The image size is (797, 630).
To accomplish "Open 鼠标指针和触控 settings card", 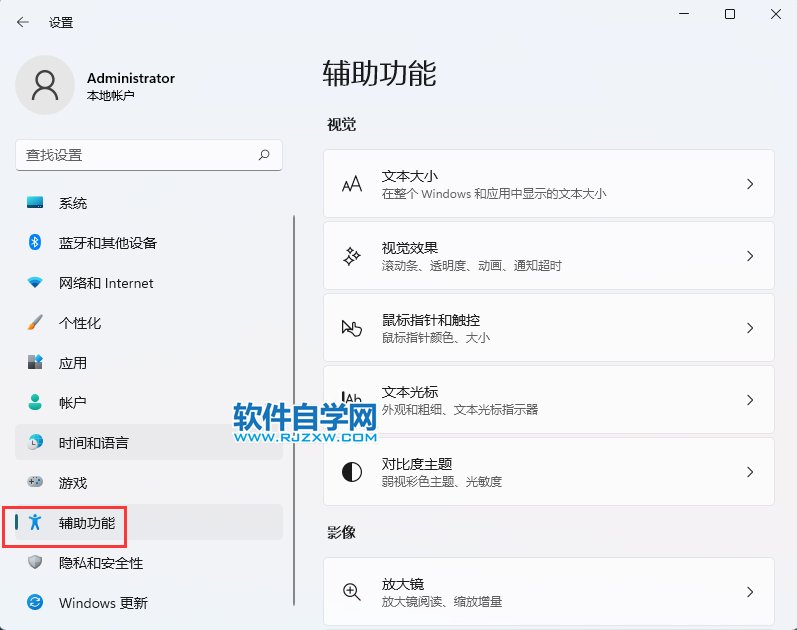I will 548,328.
